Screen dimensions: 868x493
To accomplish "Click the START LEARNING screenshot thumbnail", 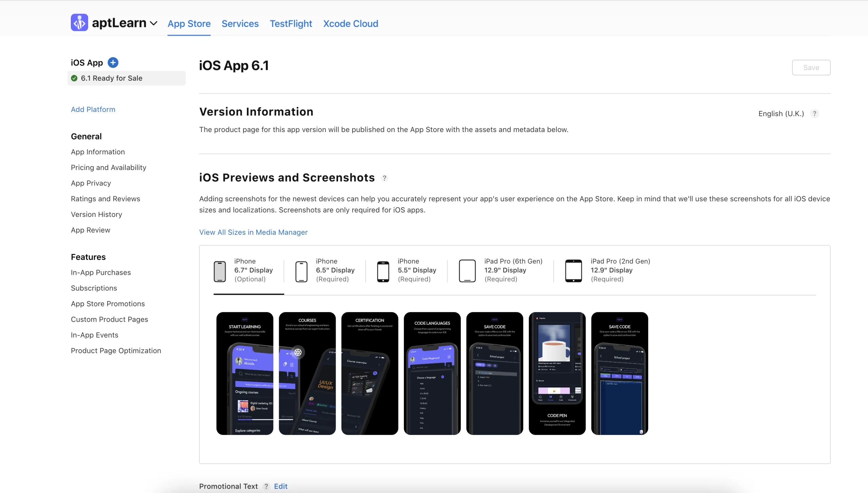I will click(x=244, y=373).
